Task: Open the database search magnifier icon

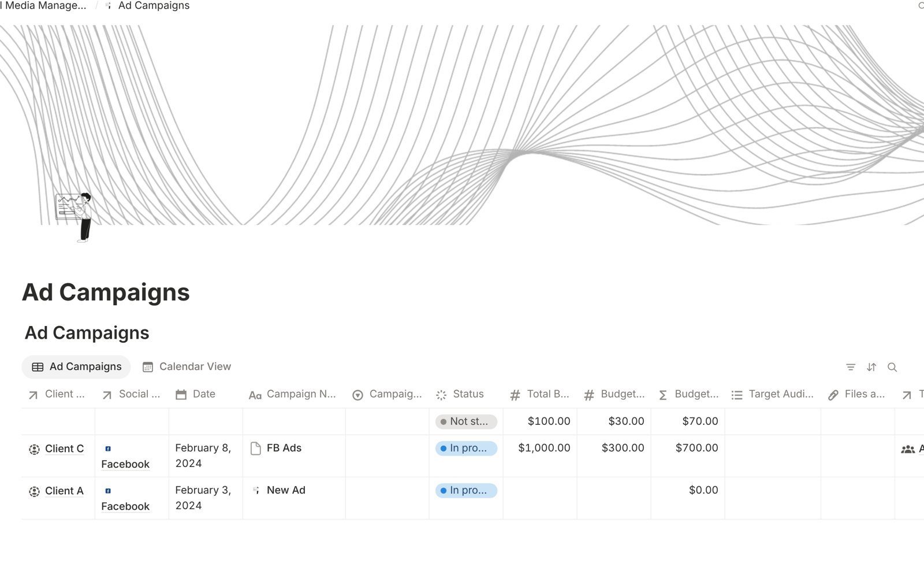Action: (892, 367)
